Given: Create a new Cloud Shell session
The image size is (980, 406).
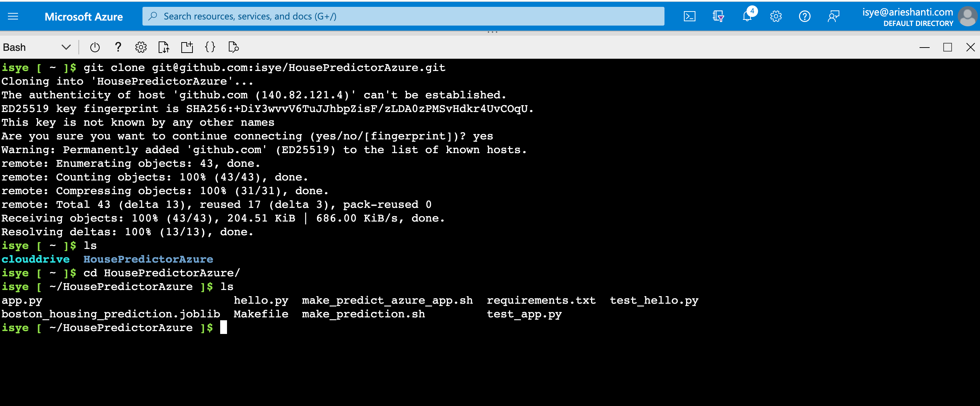Looking at the screenshot, I should click(187, 47).
